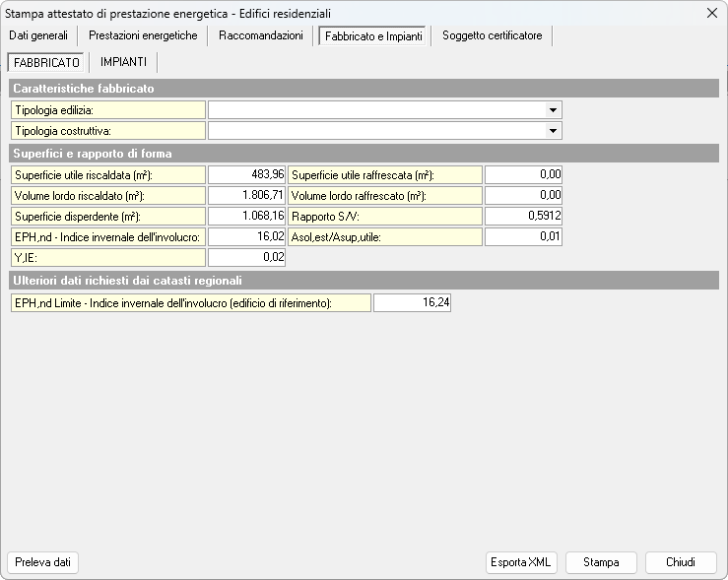
Task: Expand the Tipologia costruttiva dropdown
Action: (553, 131)
